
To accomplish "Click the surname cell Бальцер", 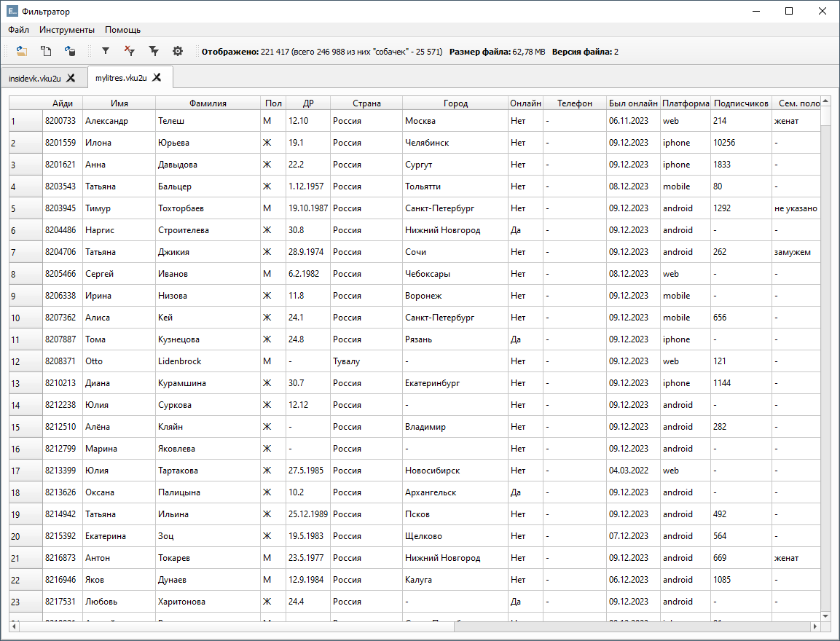I will (208, 186).
